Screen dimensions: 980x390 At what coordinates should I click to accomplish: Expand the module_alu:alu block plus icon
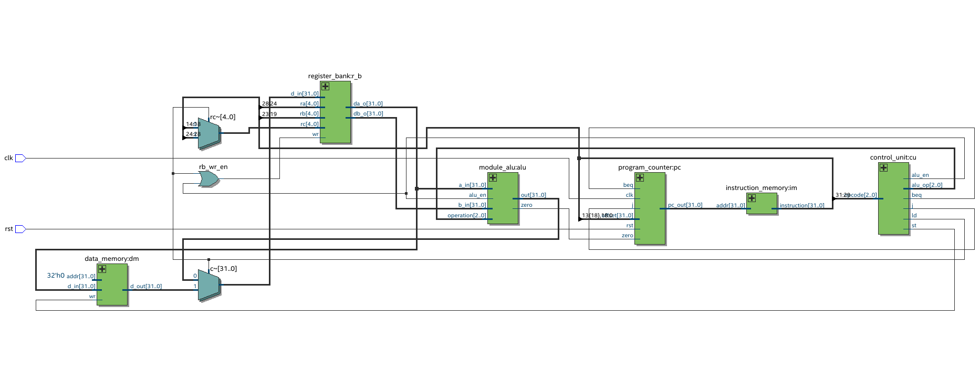click(x=493, y=178)
